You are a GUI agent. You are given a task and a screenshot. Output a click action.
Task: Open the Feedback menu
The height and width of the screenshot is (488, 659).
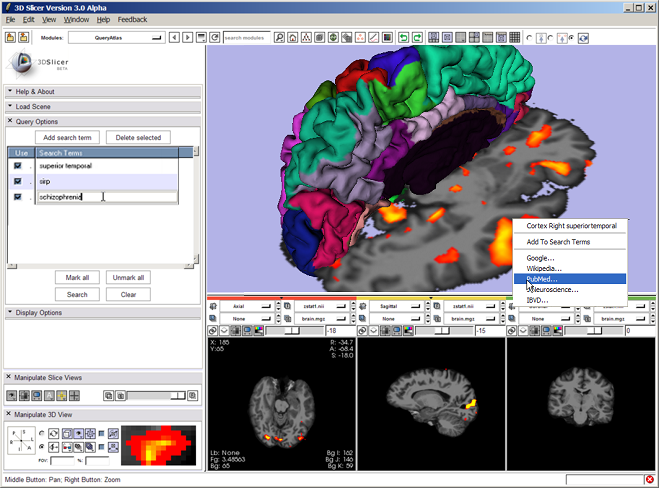click(x=131, y=19)
